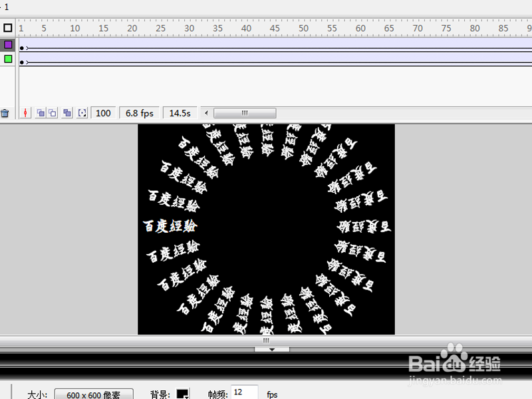This screenshot has width=532, height=399.
Task: Enable Onion Skin Outlines mode
Action: (53, 113)
